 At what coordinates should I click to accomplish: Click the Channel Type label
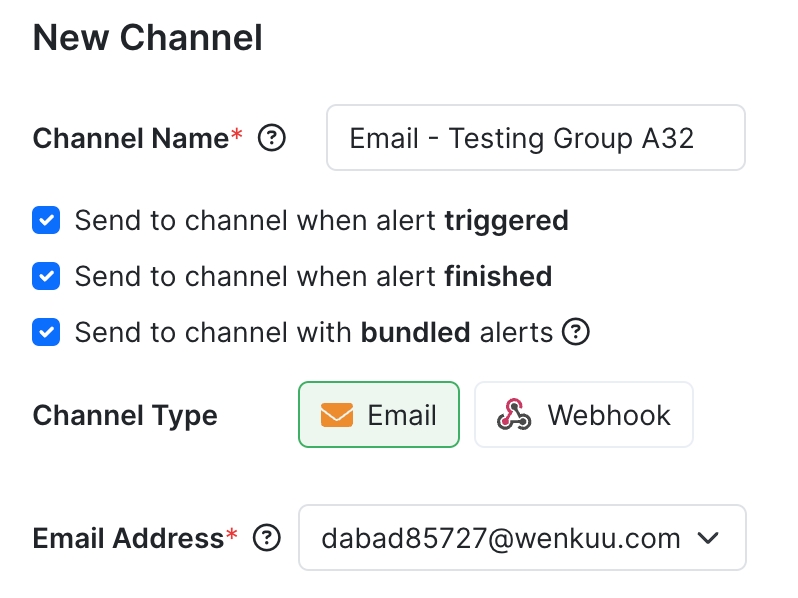[x=125, y=415]
